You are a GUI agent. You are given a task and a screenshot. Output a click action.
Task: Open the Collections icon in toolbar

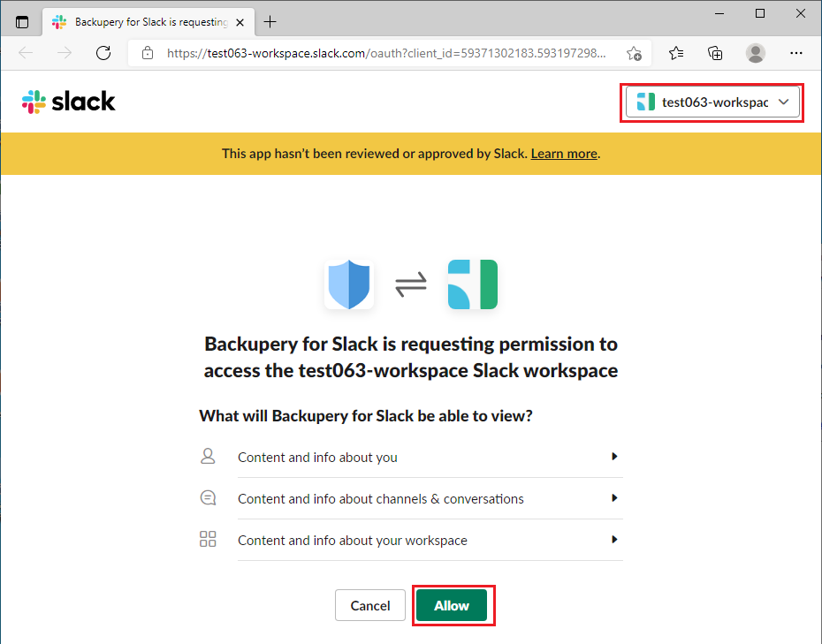coord(715,53)
